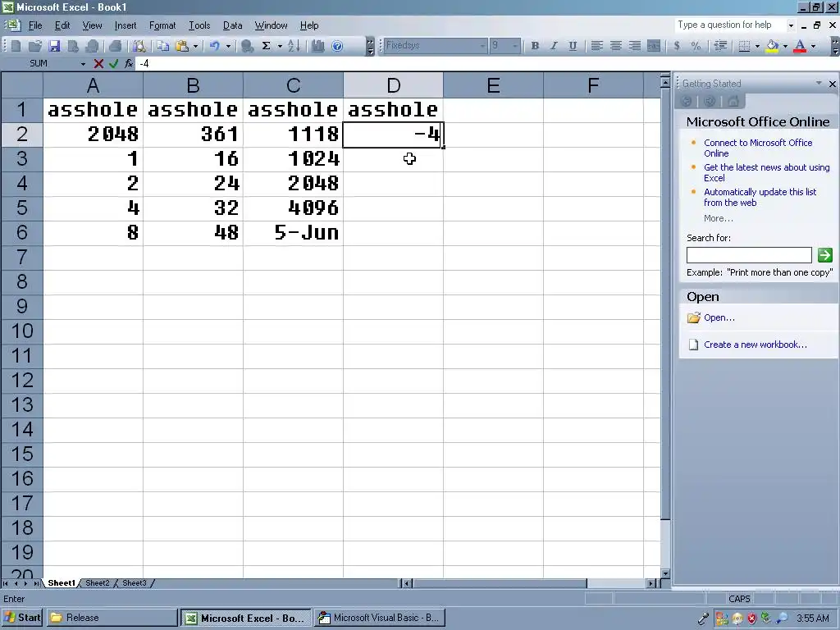The image size is (840, 630).
Task: Apply yellow Fill Color paint bucket
Action: 772,46
